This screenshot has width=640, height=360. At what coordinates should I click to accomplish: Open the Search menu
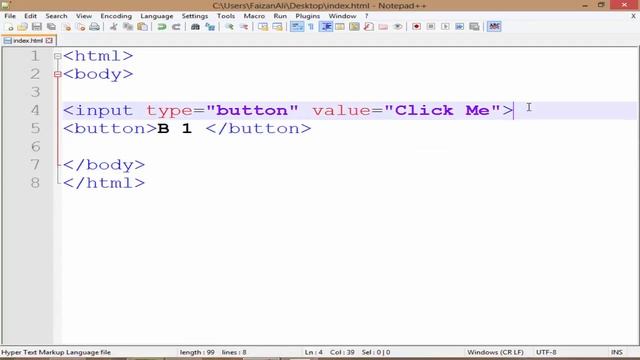coord(56,16)
